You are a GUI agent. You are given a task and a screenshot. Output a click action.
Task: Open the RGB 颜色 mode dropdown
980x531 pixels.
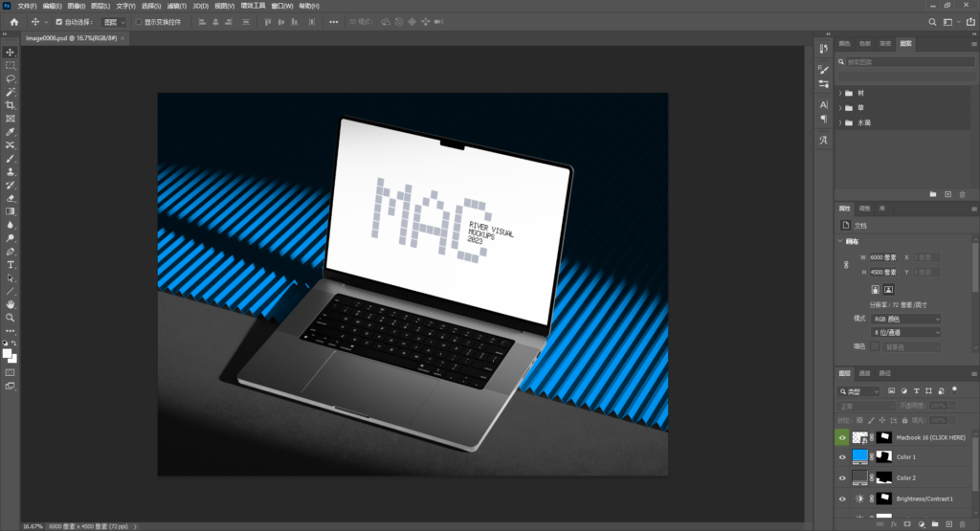click(906, 319)
